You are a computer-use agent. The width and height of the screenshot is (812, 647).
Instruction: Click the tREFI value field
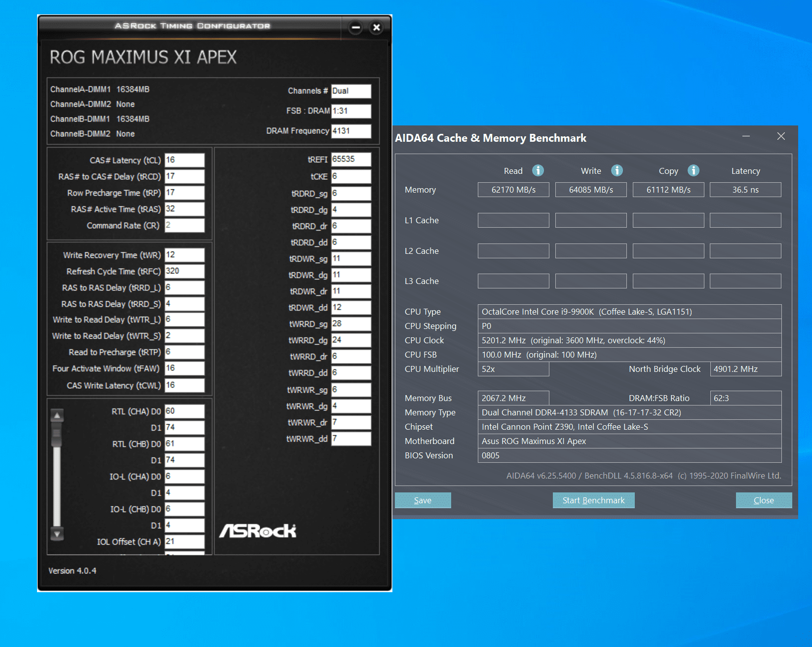coord(351,160)
